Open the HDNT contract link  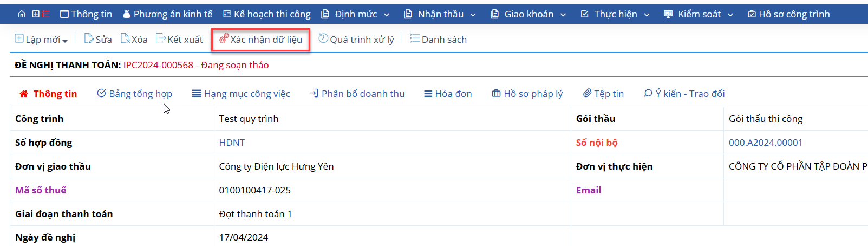232,143
